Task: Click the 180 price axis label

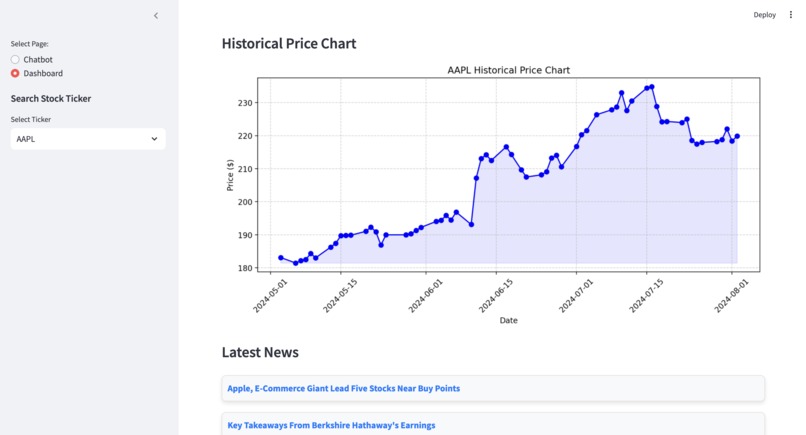Action: (x=245, y=268)
